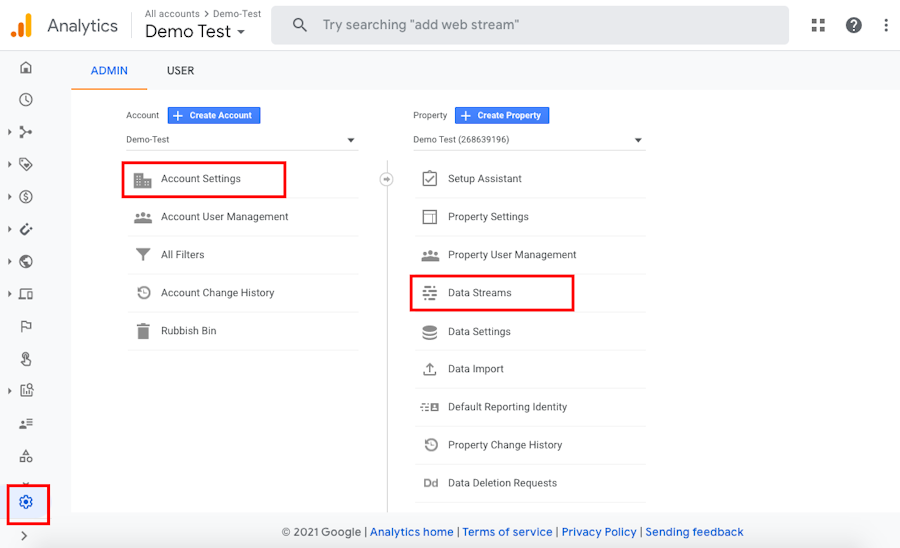
Task: Open the price tag icon in sidebar
Action: click(26, 164)
